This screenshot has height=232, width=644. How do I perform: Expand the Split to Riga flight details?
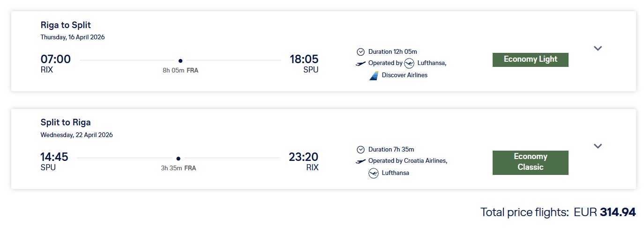(598, 146)
